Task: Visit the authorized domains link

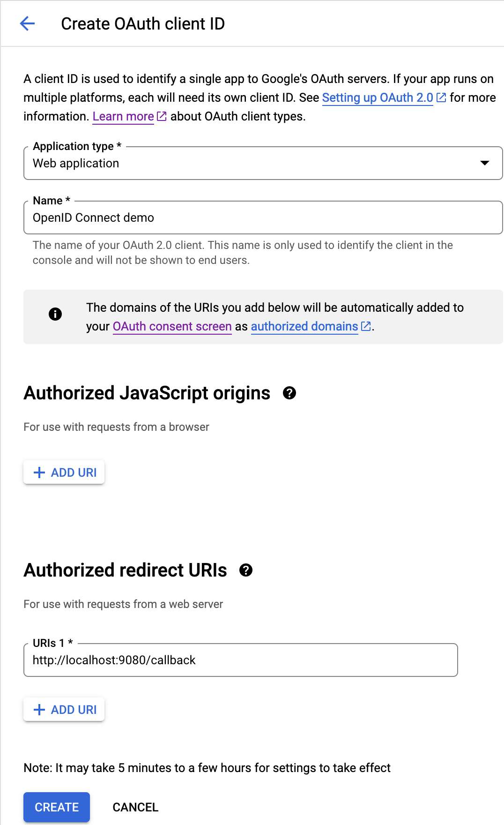Action: coord(304,326)
